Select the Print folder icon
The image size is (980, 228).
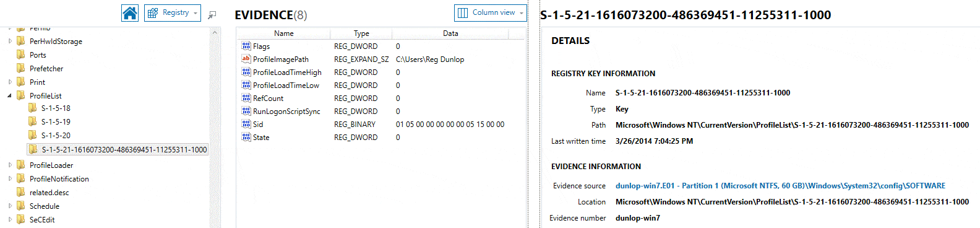click(21, 82)
